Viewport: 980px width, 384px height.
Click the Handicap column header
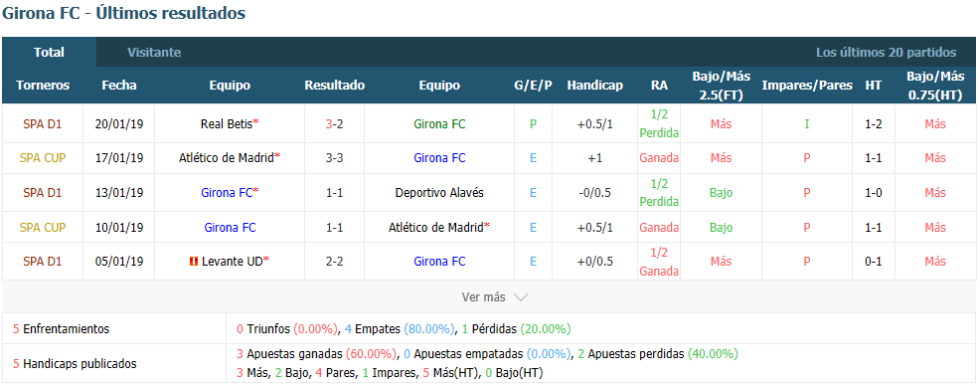[595, 86]
